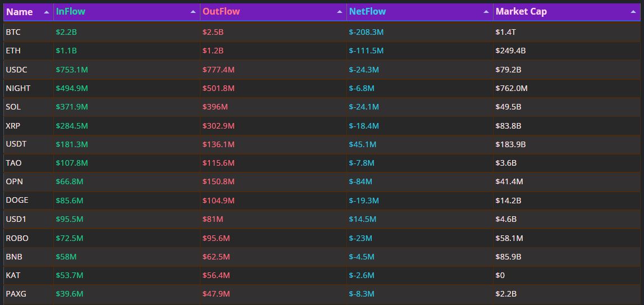Image resolution: width=644 pixels, height=305 pixels.
Task: Select the BTC row name
Action: click(x=13, y=32)
